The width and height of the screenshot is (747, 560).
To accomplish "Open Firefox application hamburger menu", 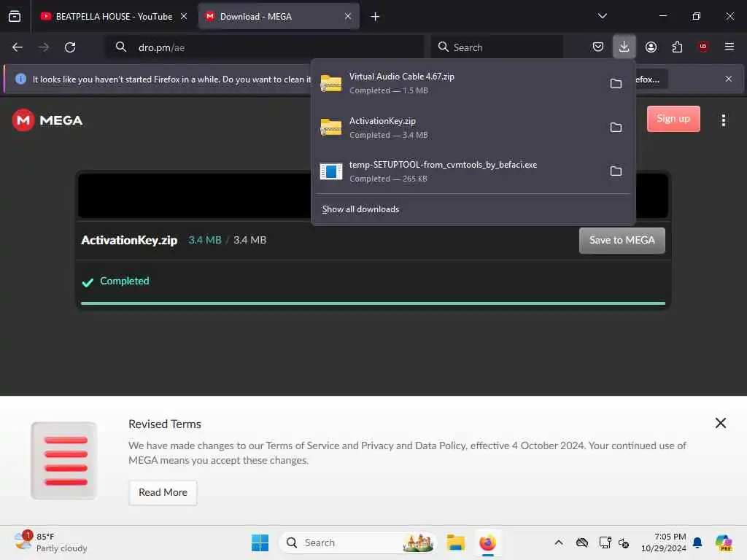I will (729, 47).
